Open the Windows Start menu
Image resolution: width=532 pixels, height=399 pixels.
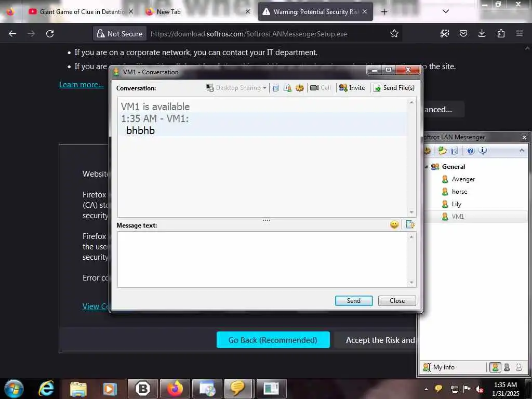click(x=14, y=389)
